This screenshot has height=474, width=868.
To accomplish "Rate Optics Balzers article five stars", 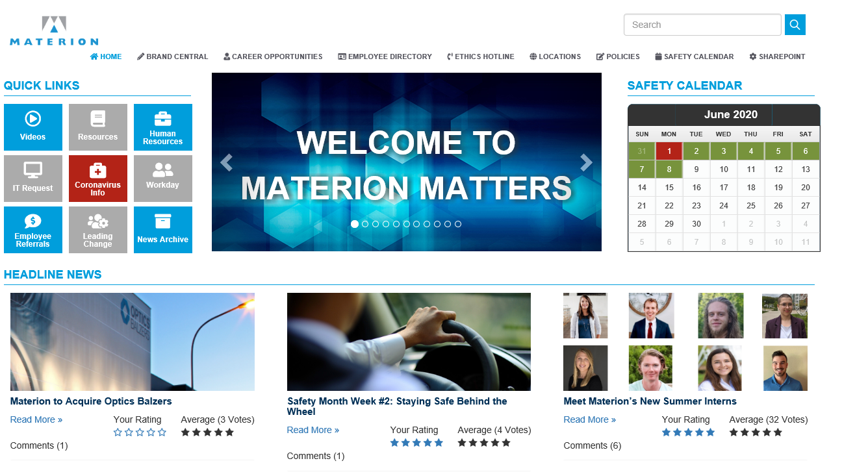I will [x=162, y=432].
